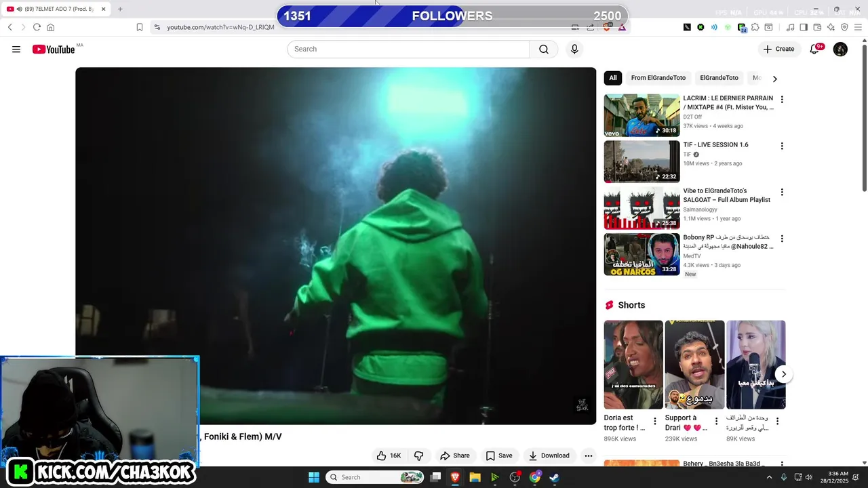Viewport: 868px width, 488px height.
Task: Open options for TIF LIVE SESSION video
Action: (782, 146)
